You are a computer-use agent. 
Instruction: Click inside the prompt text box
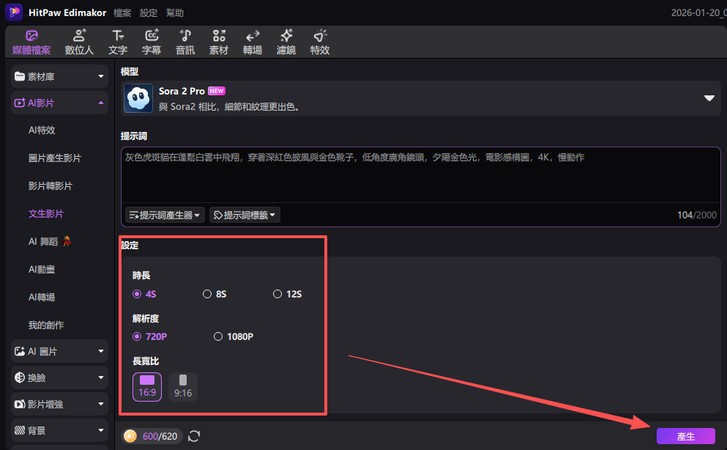421,175
